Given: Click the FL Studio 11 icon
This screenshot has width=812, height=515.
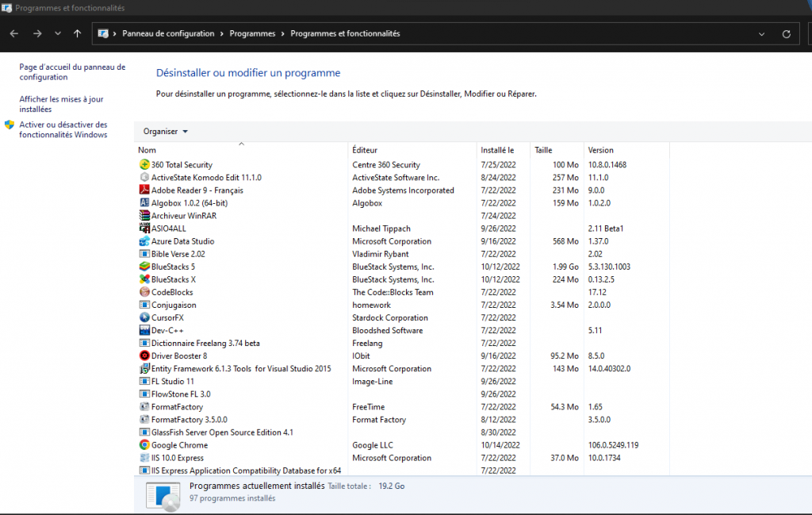Looking at the screenshot, I should coord(144,382).
